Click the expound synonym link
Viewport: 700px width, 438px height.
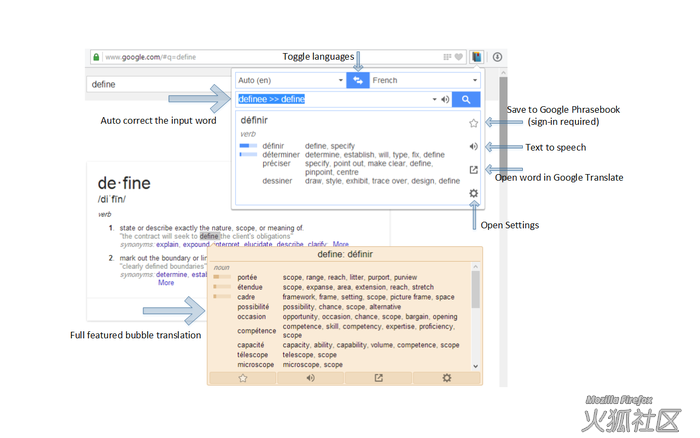196,245
